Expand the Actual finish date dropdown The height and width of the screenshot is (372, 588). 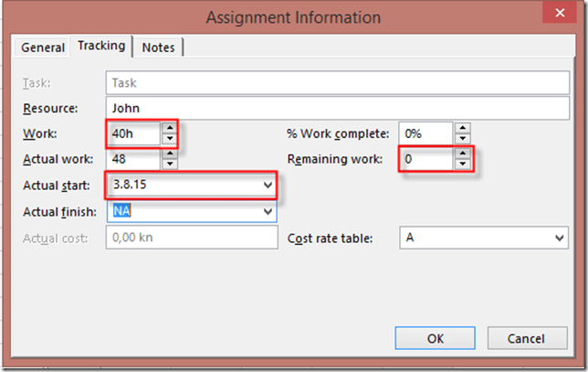[x=267, y=211]
